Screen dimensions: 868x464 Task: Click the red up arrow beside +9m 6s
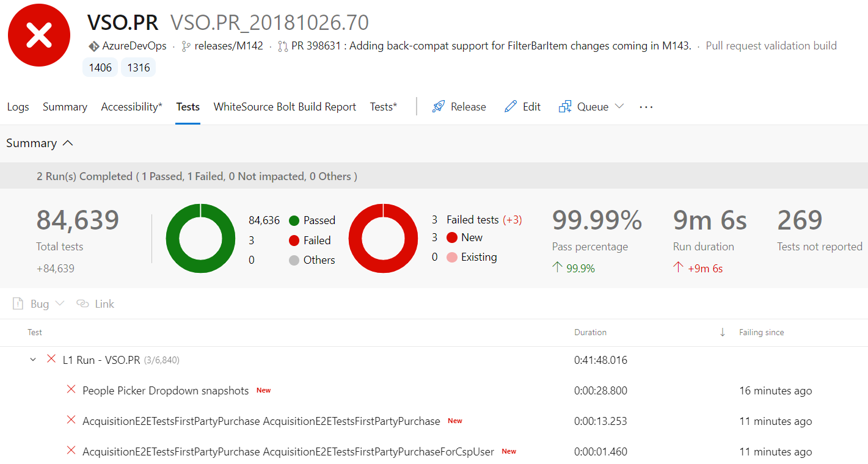click(x=678, y=267)
